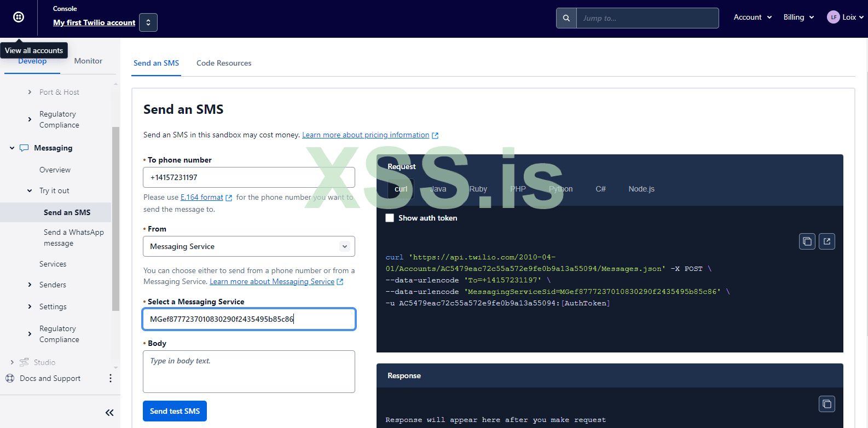Click the 'Select a Messaging Service' field
Viewport: 868px width, 428px height.
click(x=249, y=319)
